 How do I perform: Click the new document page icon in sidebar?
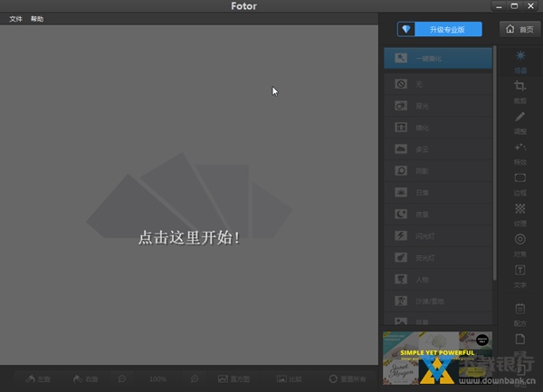pos(520,339)
